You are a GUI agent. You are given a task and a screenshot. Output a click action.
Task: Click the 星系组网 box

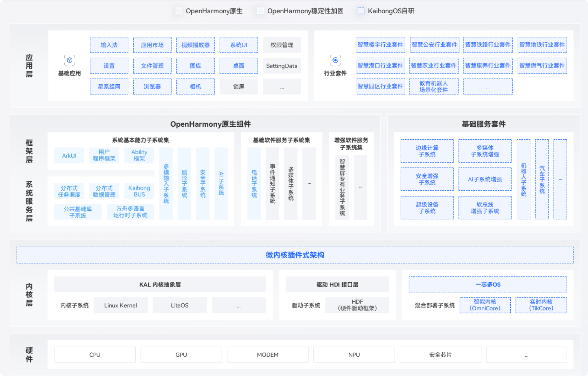[109, 86]
